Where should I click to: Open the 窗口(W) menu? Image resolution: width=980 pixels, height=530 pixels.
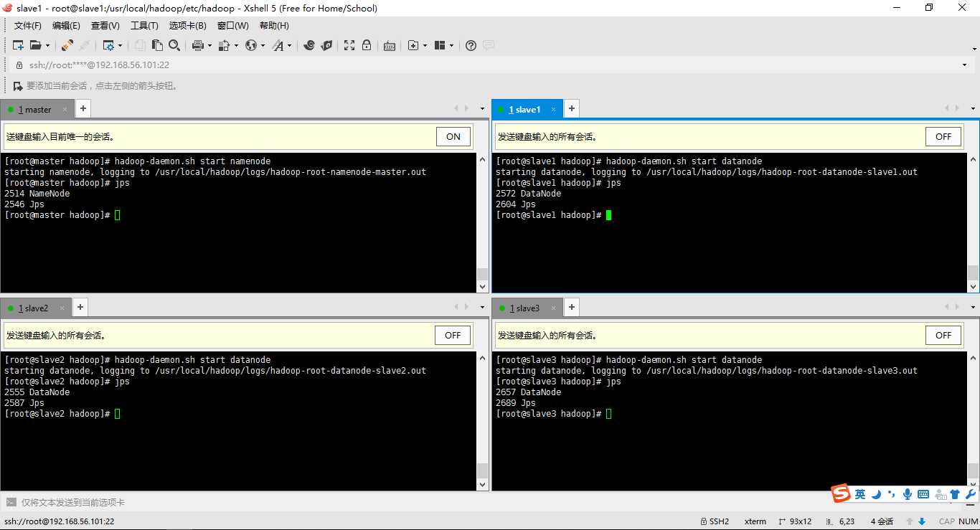[x=233, y=26]
